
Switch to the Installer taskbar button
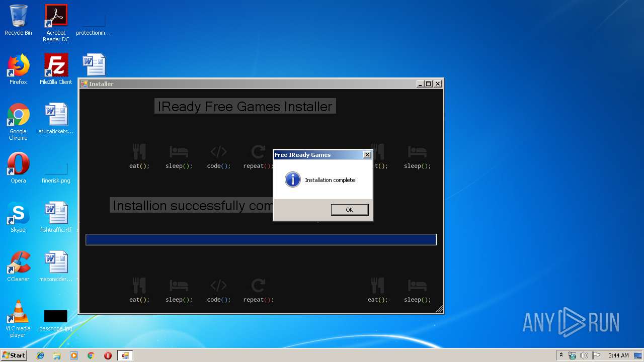tap(125, 355)
